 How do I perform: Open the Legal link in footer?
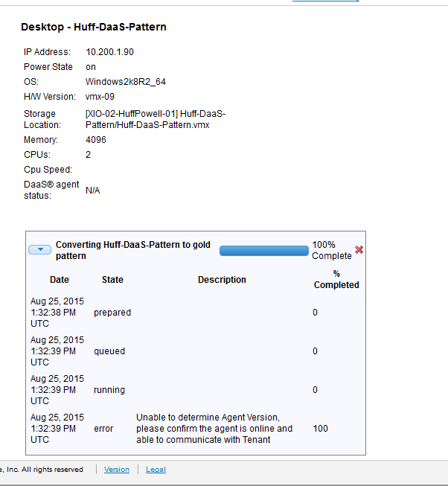[x=156, y=470]
